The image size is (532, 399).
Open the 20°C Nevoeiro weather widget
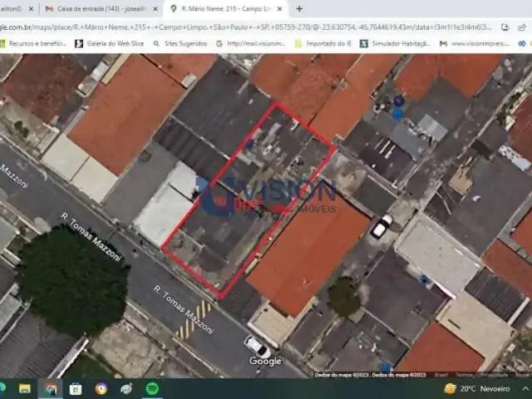click(477, 389)
